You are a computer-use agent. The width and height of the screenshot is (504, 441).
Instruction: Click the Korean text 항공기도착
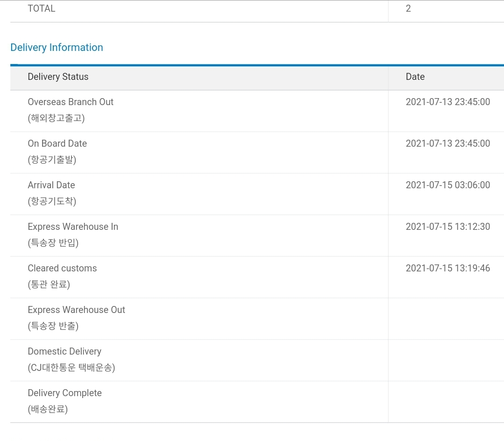[x=52, y=201]
